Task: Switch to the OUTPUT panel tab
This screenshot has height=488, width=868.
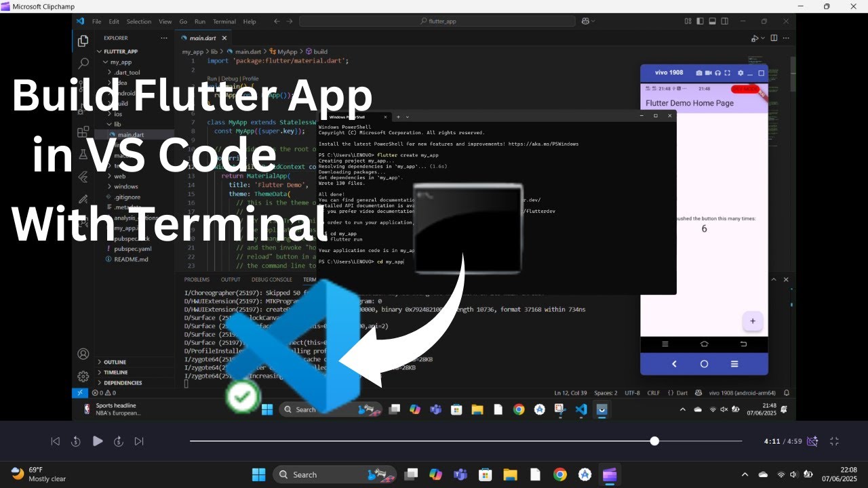Action: [x=231, y=279]
